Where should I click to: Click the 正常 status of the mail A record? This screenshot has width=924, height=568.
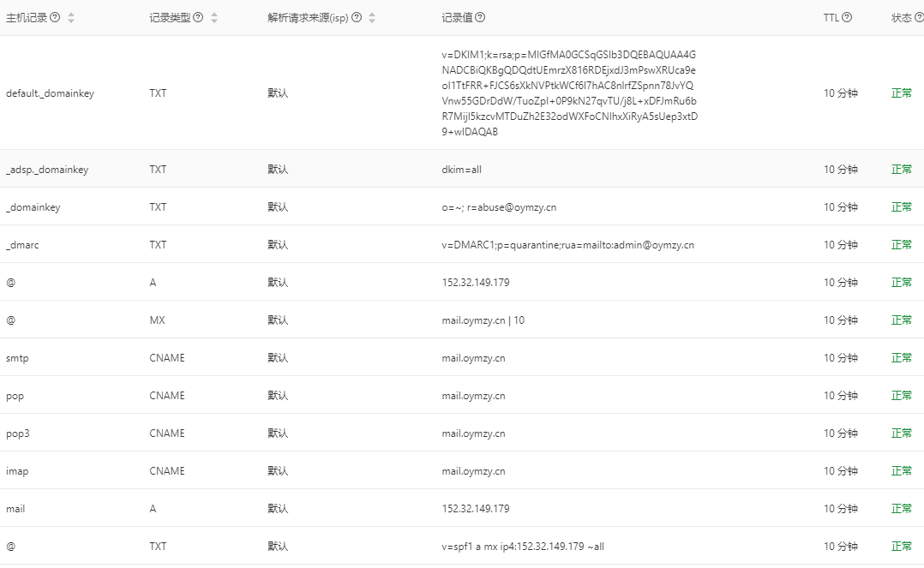(901, 509)
